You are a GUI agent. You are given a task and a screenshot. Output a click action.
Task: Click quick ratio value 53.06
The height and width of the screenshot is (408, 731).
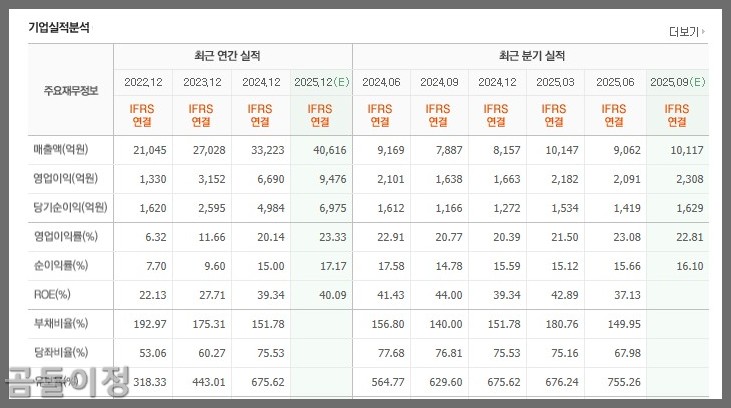153,353
